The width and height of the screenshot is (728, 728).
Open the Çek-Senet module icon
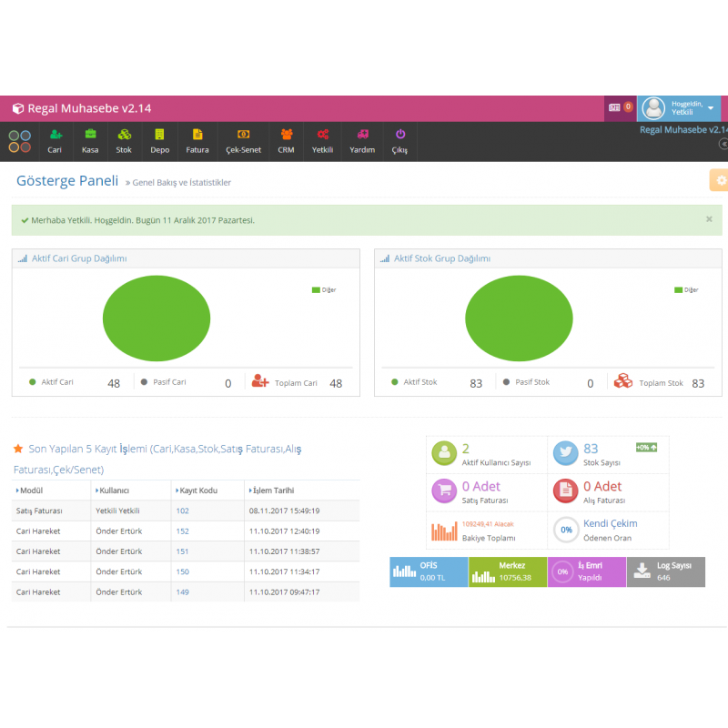(x=242, y=135)
